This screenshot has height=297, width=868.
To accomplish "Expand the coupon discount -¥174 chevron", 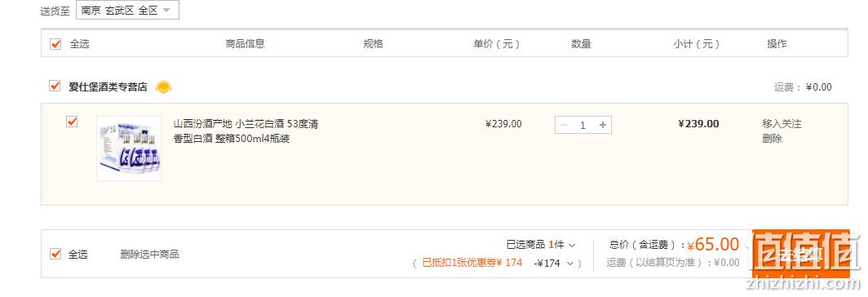I will (570, 264).
